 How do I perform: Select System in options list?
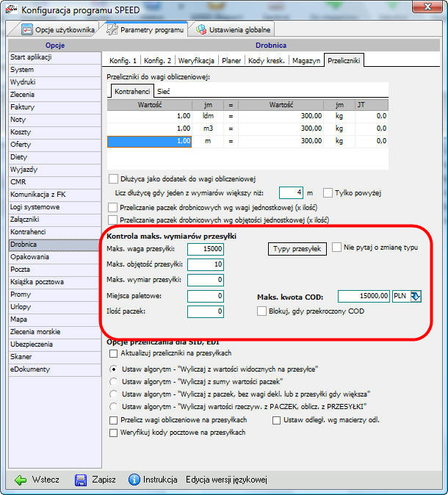55,70
